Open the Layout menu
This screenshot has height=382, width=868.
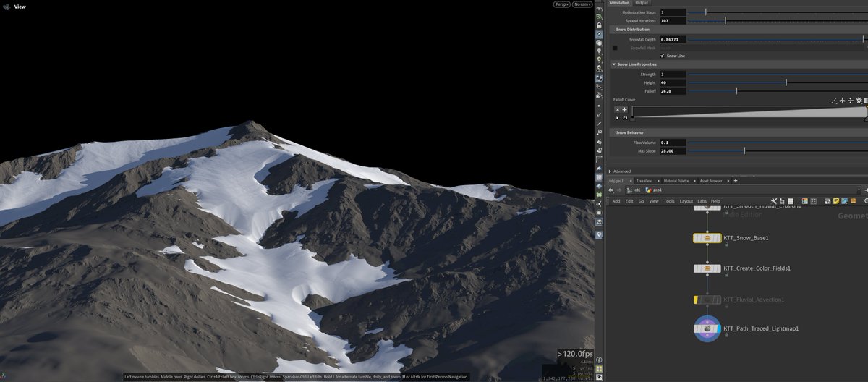click(x=686, y=201)
